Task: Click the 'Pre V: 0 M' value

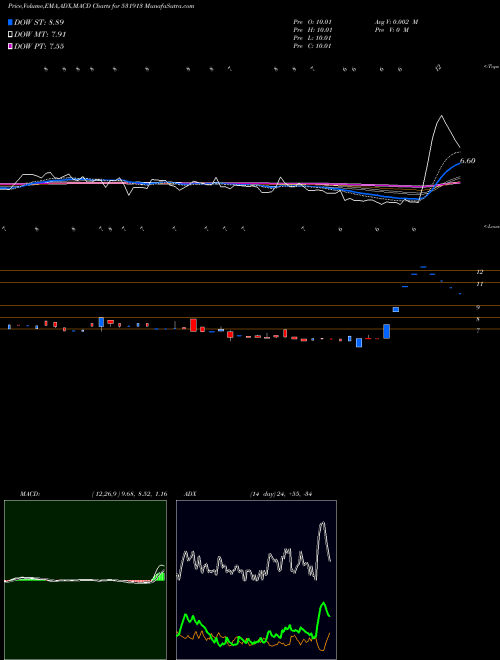Action: click(391, 30)
